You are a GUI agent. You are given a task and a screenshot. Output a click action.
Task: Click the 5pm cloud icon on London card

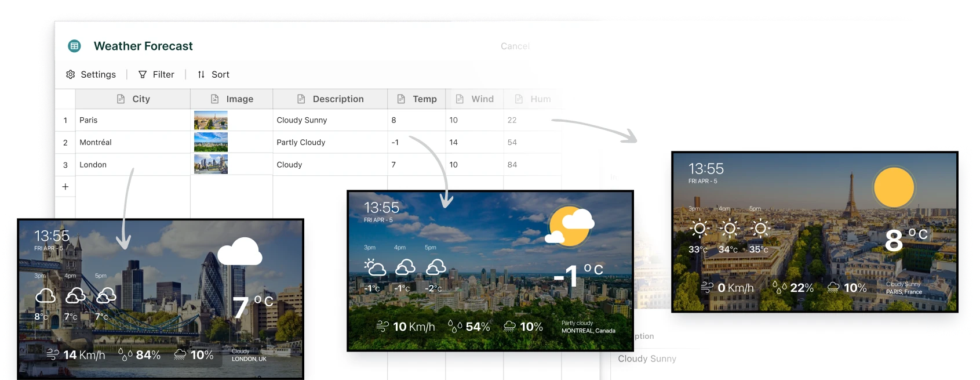(106, 296)
